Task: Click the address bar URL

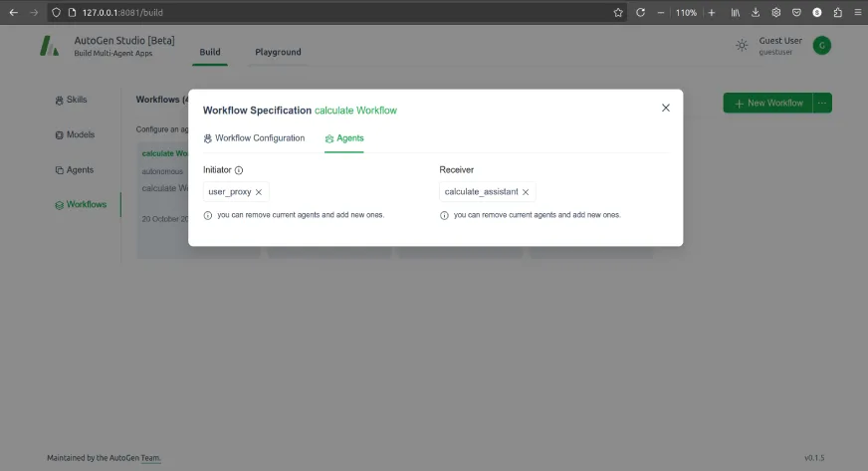Action: [x=122, y=12]
